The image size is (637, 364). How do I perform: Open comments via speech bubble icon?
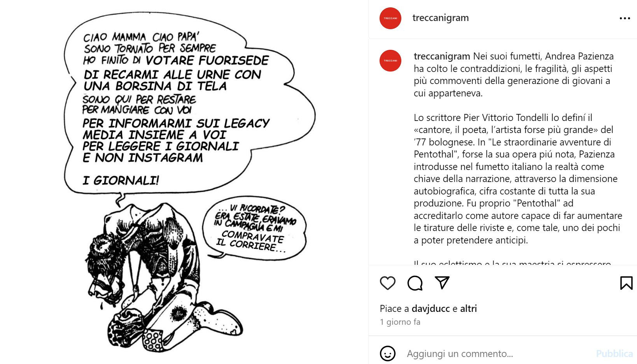coord(415,283)
